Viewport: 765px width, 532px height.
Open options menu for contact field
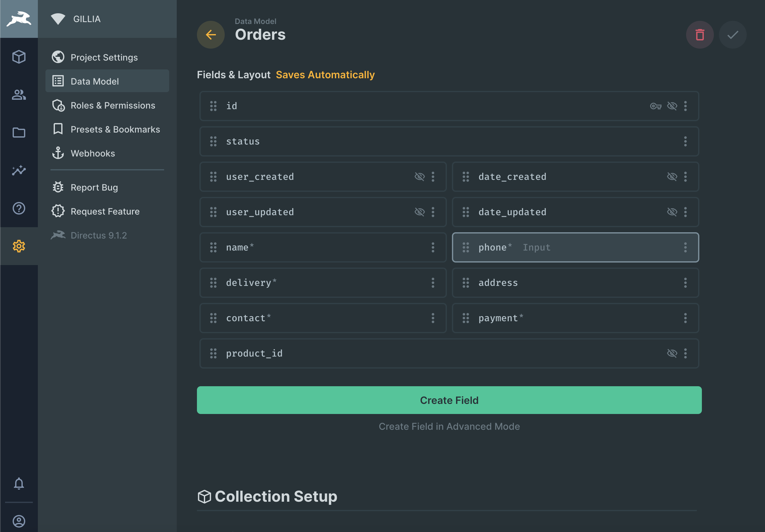click(x=433, y=318)
